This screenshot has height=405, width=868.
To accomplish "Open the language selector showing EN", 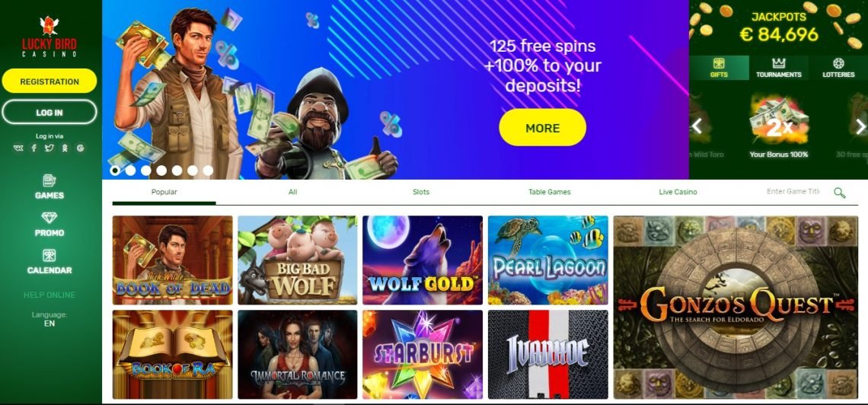I will (49, 324).
